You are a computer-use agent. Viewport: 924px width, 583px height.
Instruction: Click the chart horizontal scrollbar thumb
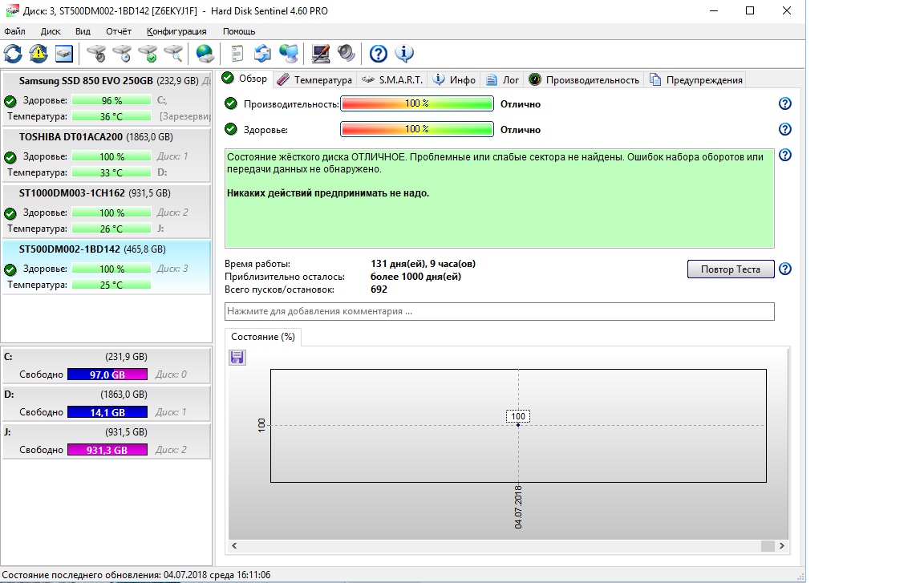pos(768,546)
